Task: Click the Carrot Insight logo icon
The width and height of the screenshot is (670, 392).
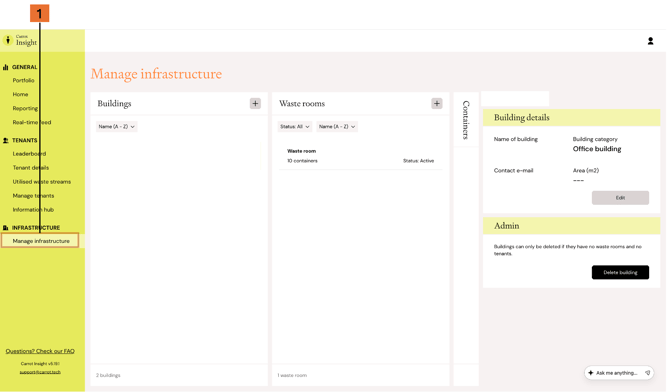Action: pos(8,40)
